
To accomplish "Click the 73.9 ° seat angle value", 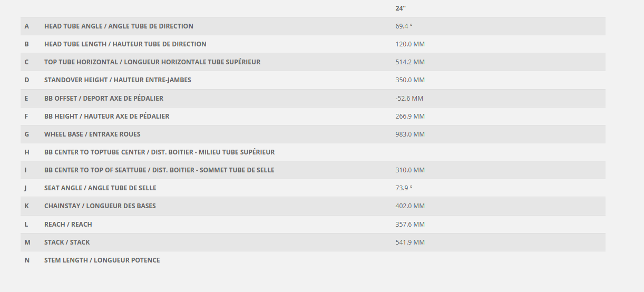I will coord(404,188).
